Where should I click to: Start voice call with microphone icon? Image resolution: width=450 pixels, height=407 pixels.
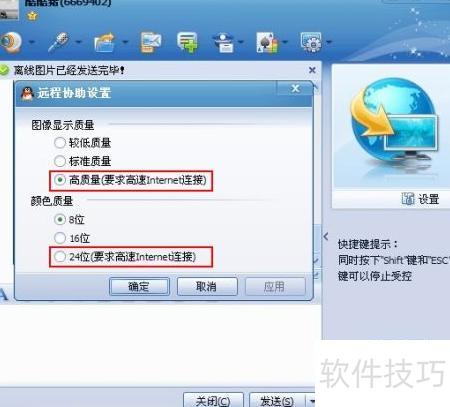(59, 42)
